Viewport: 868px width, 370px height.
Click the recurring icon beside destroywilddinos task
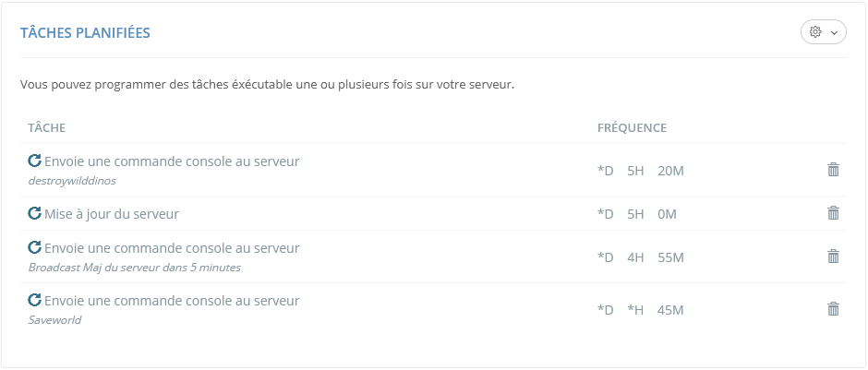click(x=35, y=161)
